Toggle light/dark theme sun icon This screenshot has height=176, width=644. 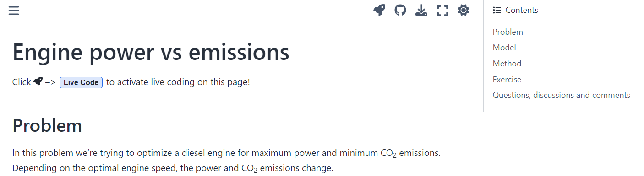coord(464,10)
